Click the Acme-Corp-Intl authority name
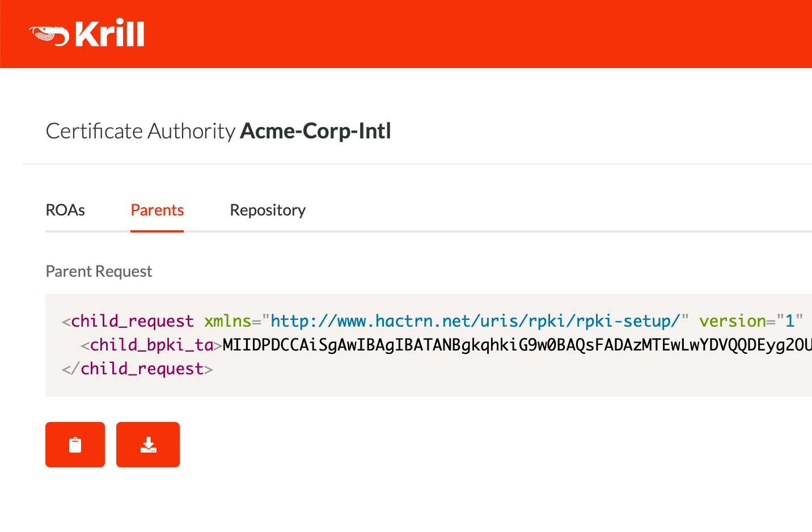The width and height of the screenshot is (812, 532). (x=316, y=131)
